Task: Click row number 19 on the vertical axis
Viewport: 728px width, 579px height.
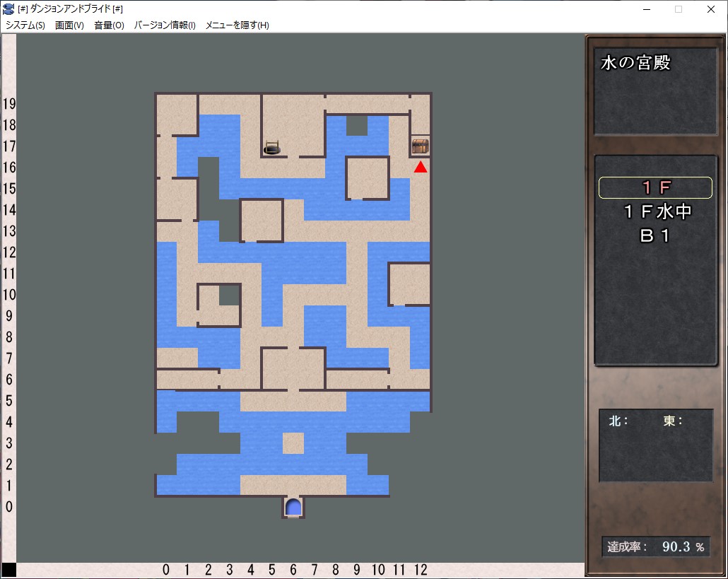Action: (9, 103)
